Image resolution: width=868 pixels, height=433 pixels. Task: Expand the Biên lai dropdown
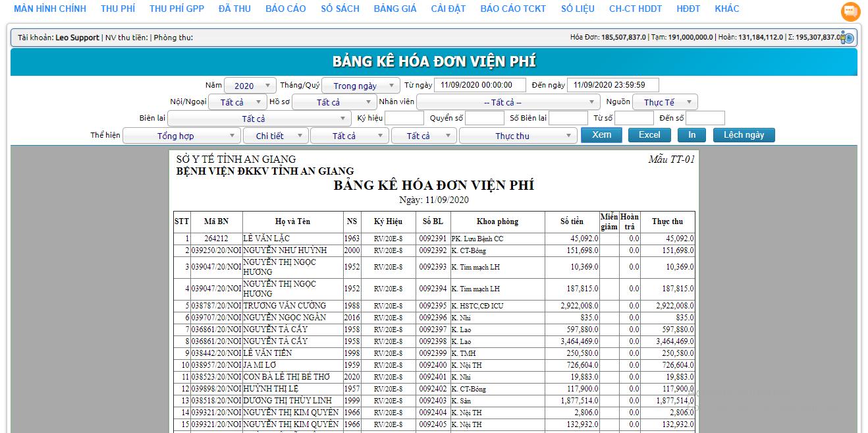point(259,119)
